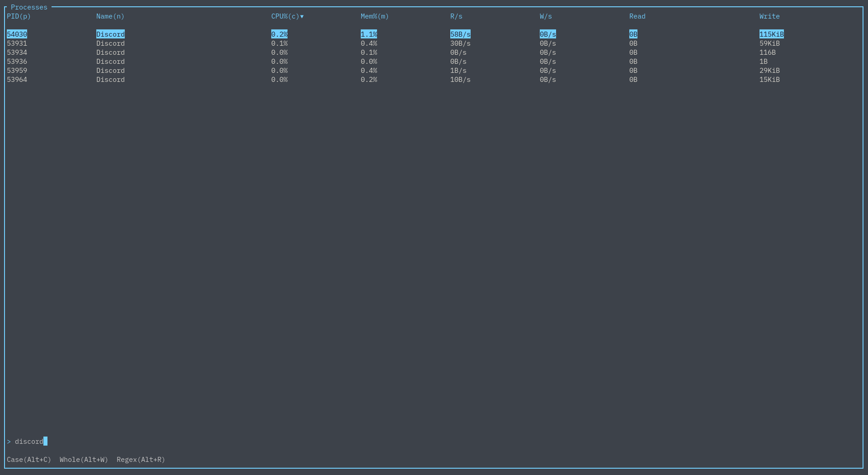This screenshot has width=868, height=475.
Task: Click Discord name in PID 53931 row
Action: (x=110, y=43)
